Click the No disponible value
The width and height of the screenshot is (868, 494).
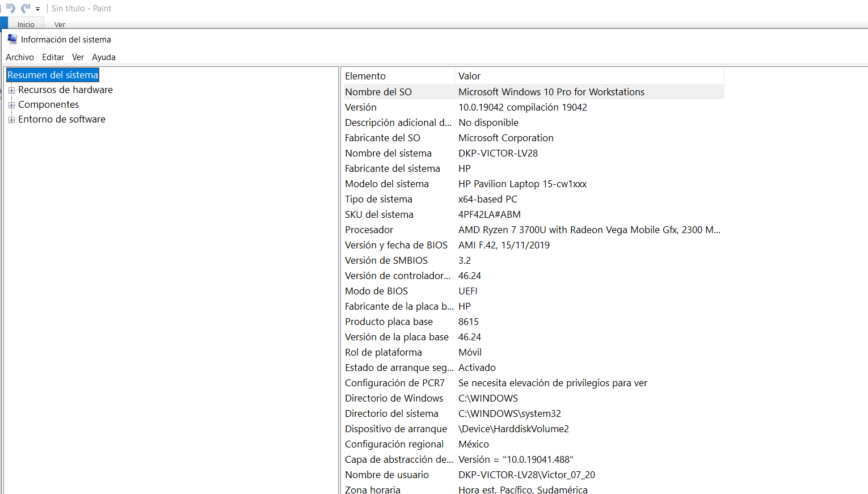(x=488, y=123)
